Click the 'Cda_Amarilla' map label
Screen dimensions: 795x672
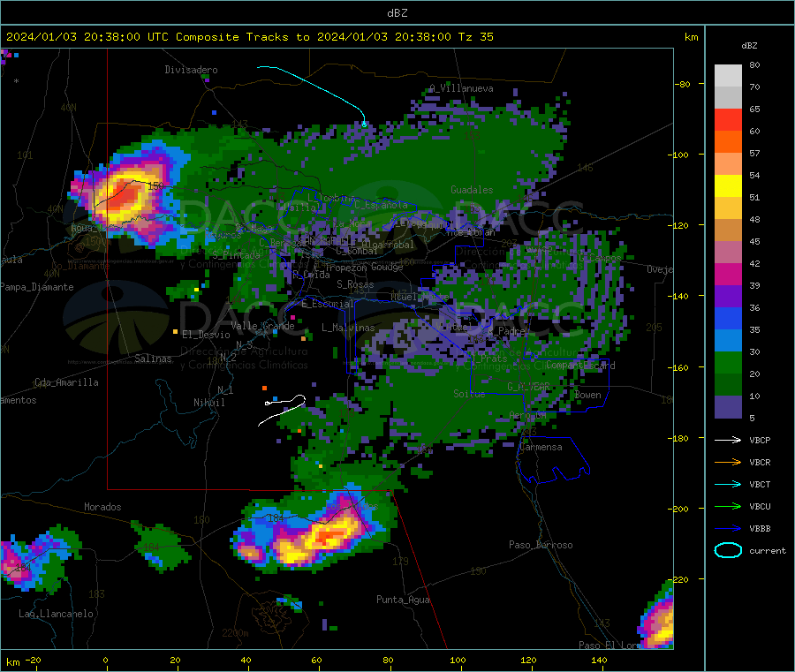(66, 382)
